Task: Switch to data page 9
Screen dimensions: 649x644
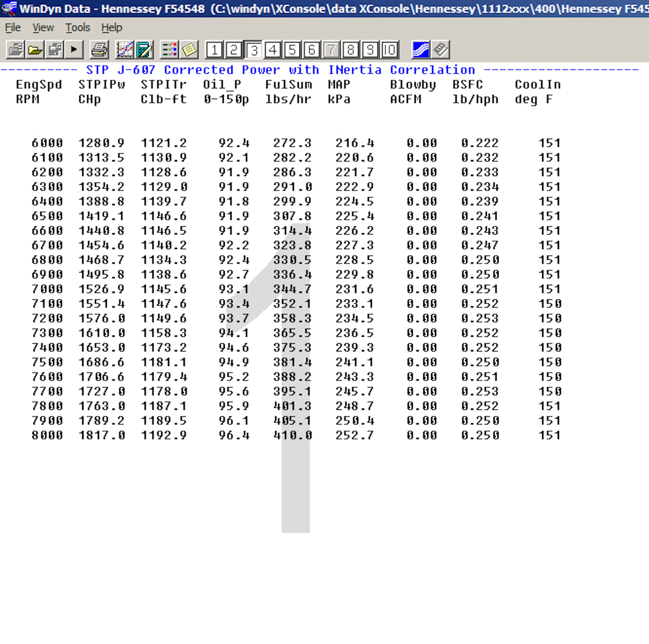Action: (370, 50)
